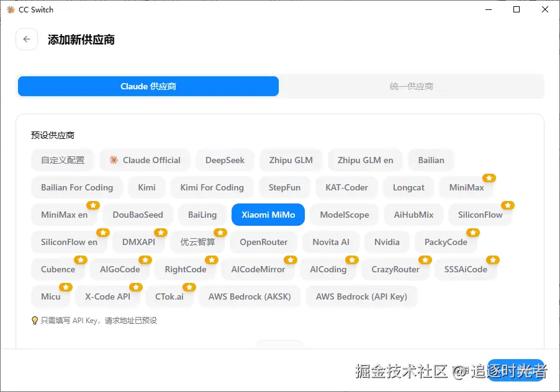Screen dimensions: 560x392
Task: Click the star badge on AIGoCode
Action: click(x=145, y=260)
